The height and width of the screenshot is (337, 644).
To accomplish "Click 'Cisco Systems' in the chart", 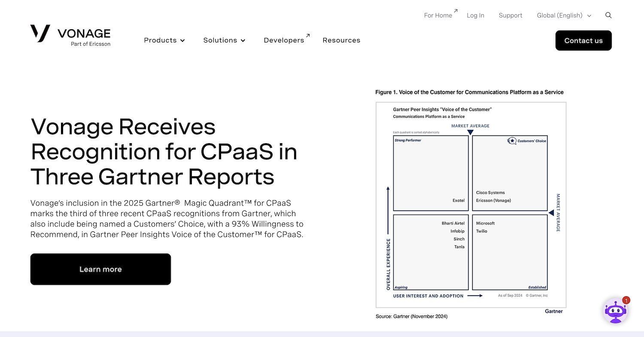I will (x=490, y=193).
